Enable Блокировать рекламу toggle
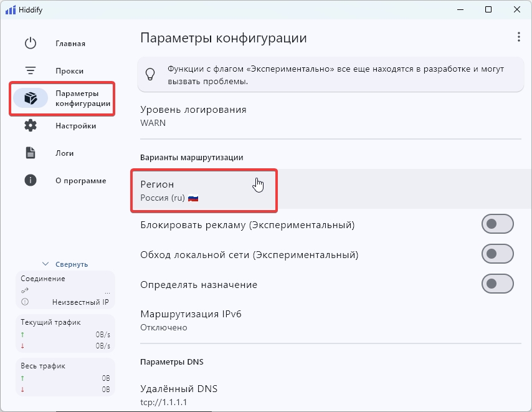Viewport: 532px width, 412px height. point(497,224)
